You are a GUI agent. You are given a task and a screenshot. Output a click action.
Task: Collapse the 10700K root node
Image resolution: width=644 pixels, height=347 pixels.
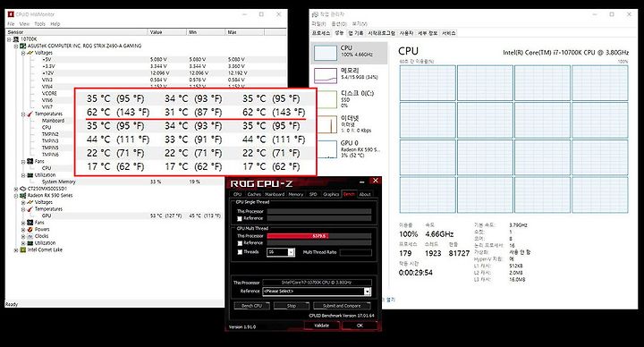(9, 39)
